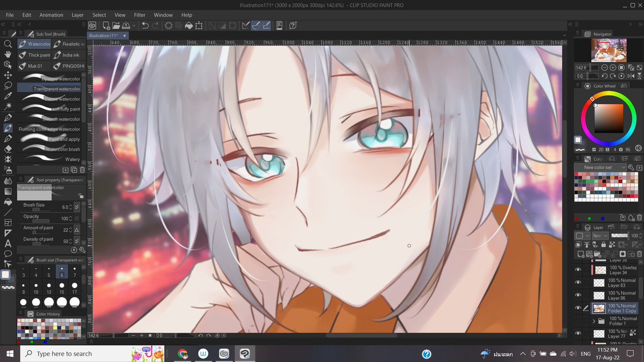Open the Edit menu
The height and width of the screenshot is (362, 644).
(27, 15)
